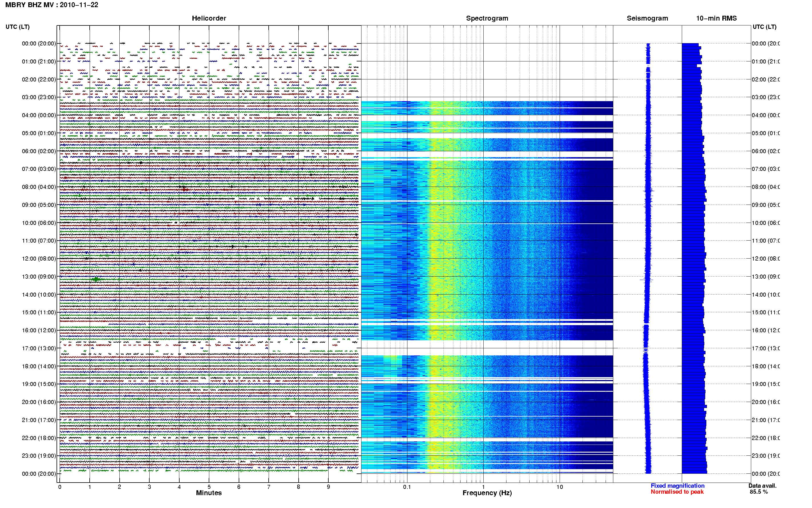
Task: Click the left 'UTC (LT)' axis header
Action: [17, 27]
